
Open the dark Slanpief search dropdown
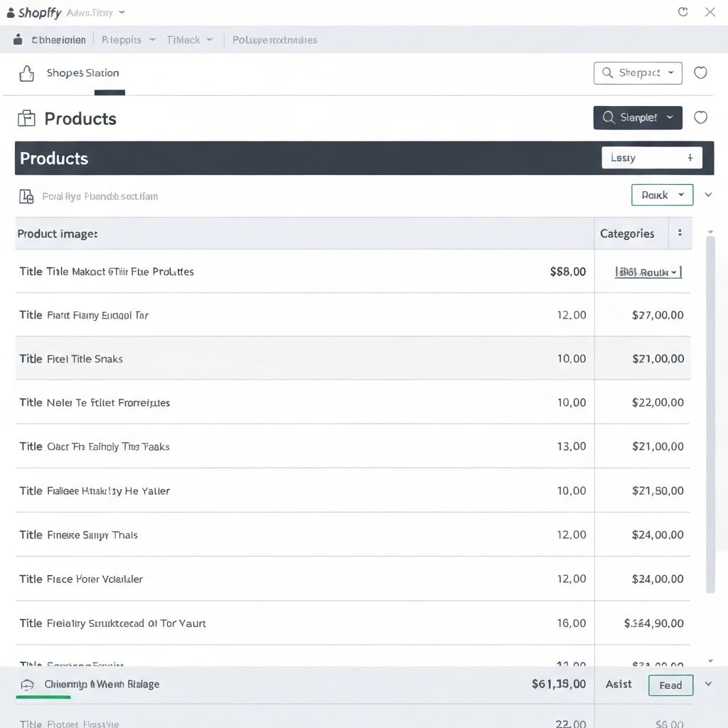coord(638,118)
